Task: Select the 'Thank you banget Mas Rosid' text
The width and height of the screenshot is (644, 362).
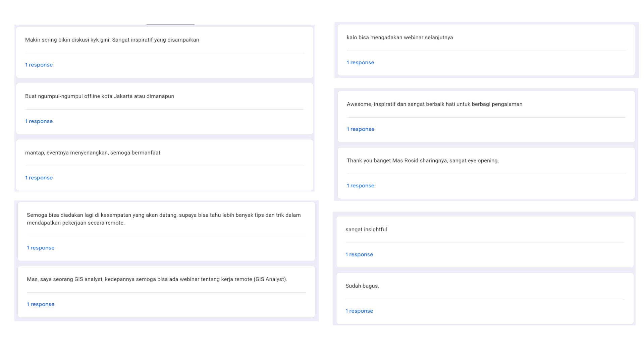Action: click(x=423, y=161)
